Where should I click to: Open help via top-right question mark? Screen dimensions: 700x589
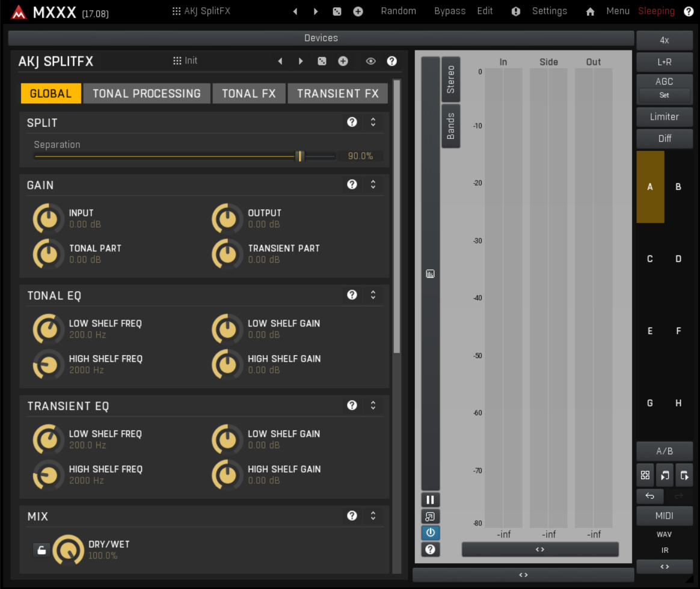click(x=689, y=11)
